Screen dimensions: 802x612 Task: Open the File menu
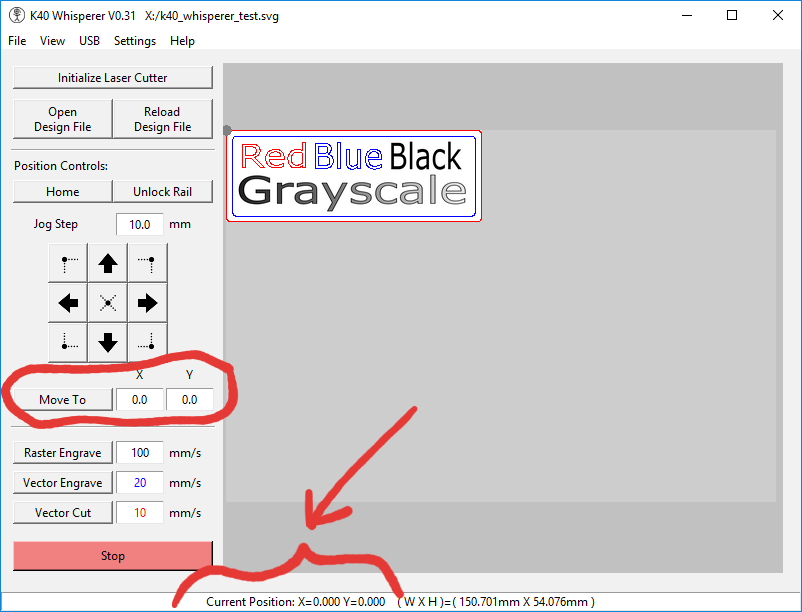click(x=17, y=41)
